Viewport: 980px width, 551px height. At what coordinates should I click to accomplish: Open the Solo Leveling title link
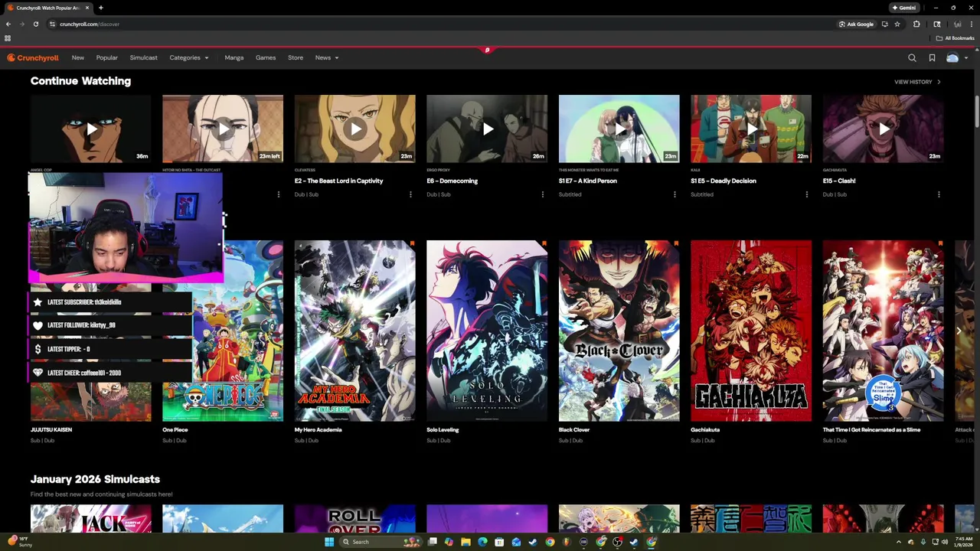[443, 429]
